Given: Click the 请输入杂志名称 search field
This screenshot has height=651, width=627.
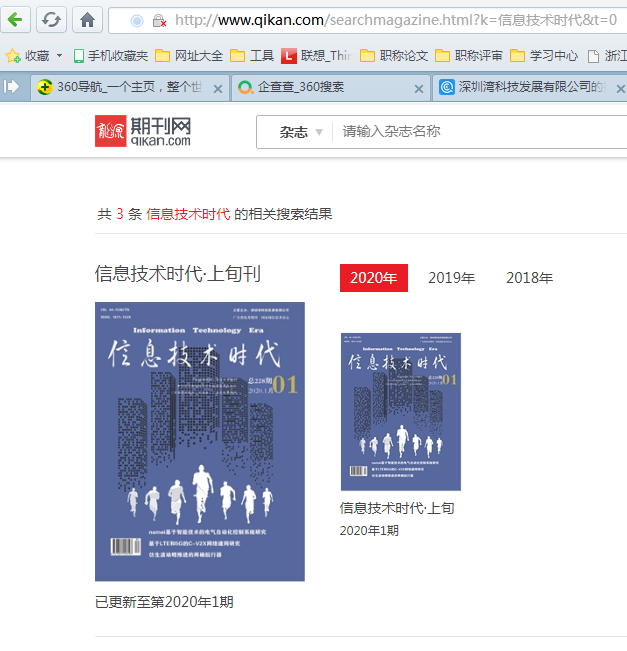Looking at the screenshot, I should 482,132.
